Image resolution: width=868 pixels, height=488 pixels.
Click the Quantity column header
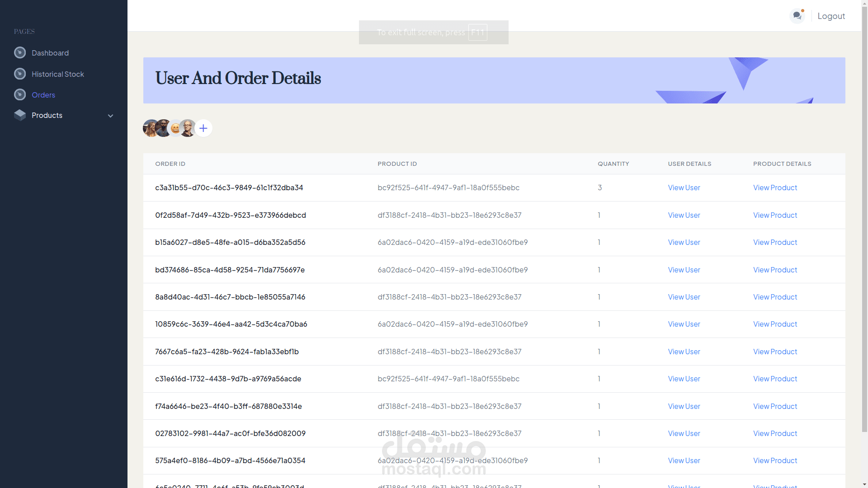point(613,164)
